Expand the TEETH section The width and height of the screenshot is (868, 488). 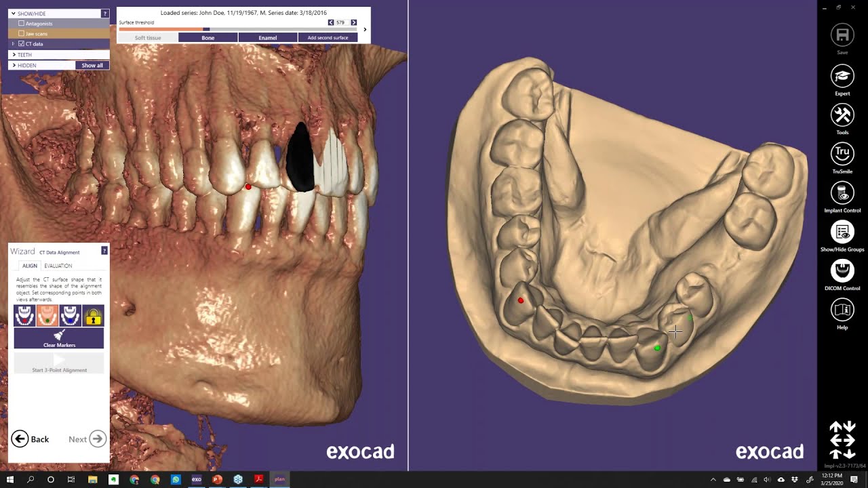click(14, 54)
